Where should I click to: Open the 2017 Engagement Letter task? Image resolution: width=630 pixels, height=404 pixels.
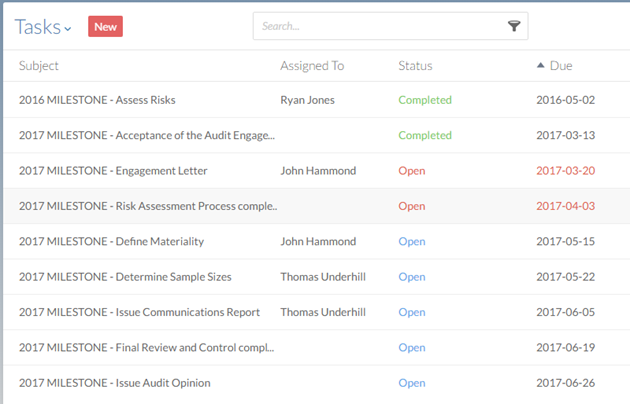point(113,171)
